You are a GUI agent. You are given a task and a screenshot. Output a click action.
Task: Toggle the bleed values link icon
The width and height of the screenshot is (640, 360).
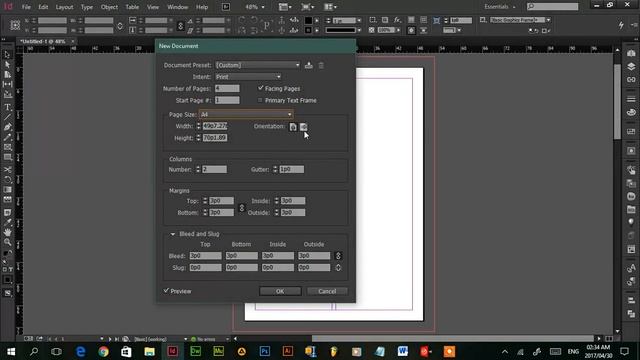coord(338,256)
